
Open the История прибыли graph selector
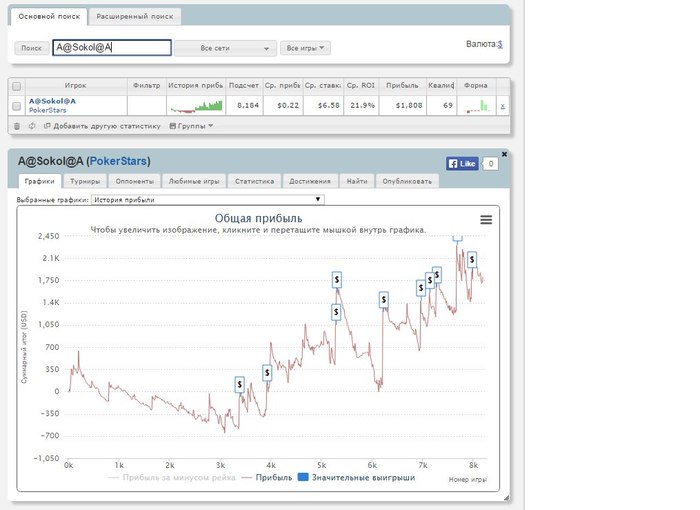click(208, 200)
